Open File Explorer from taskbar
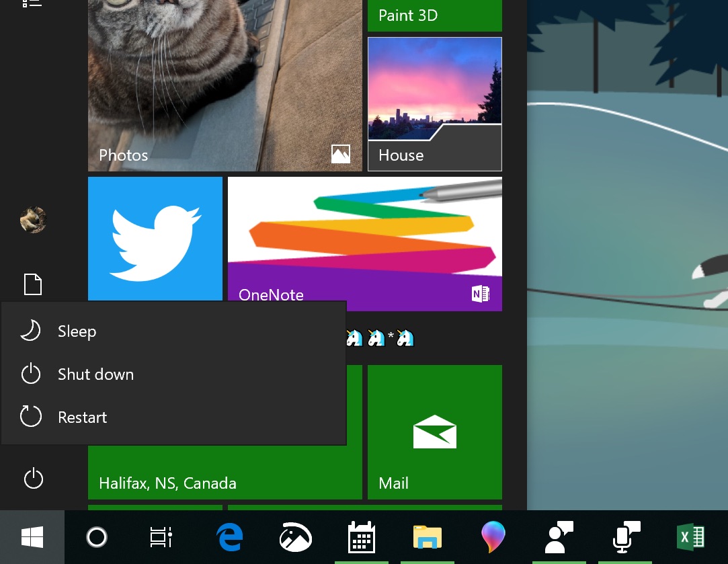 pos(427,537)
